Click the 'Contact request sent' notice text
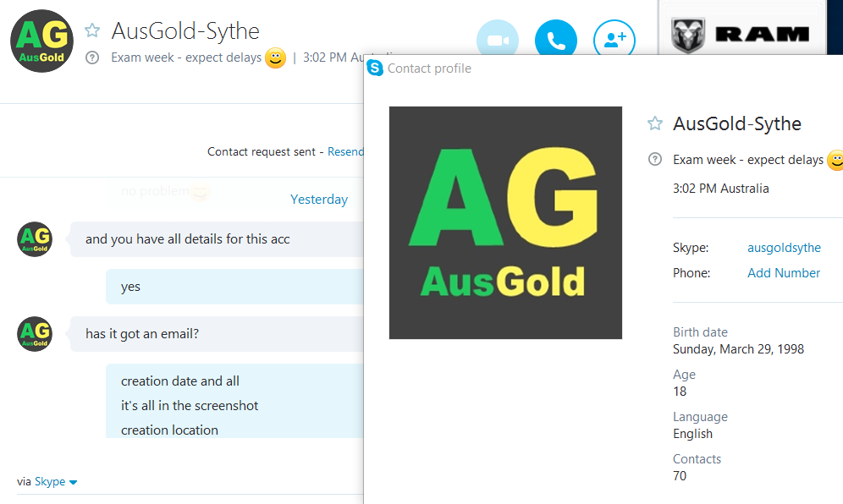Viewport: 843px width, 504px height. pos(262,152)
